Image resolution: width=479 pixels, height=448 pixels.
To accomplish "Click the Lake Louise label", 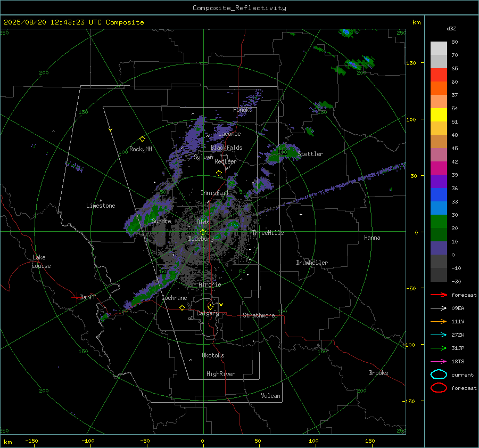I will [x=41, y=262].
